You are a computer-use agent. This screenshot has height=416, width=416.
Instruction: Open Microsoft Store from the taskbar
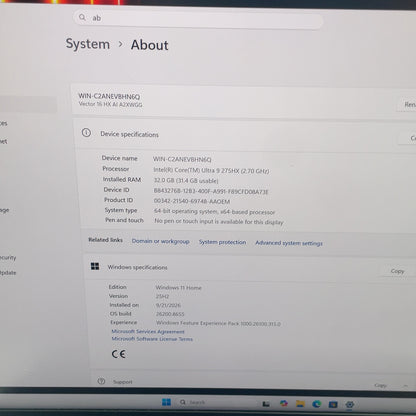(x=333, y=404)
